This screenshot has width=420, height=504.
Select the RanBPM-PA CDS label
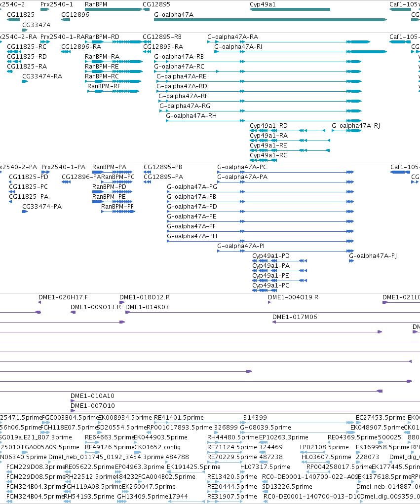click(x=110, y=167)
